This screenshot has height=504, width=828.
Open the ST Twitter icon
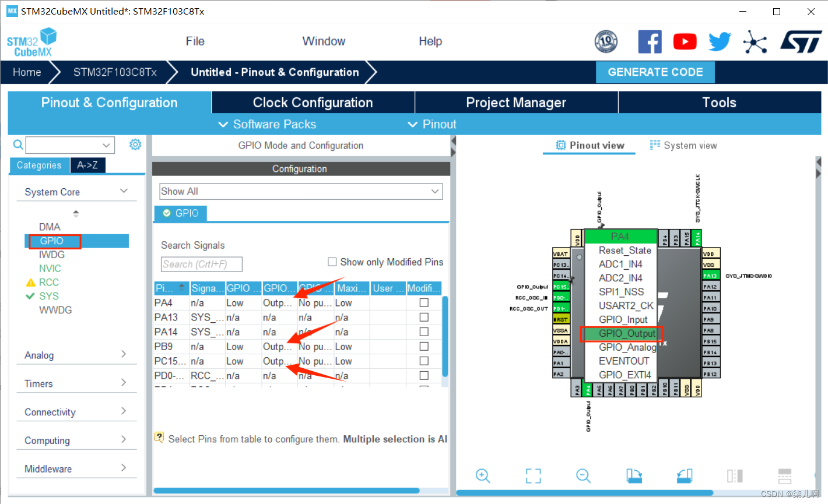pos(720,41)
